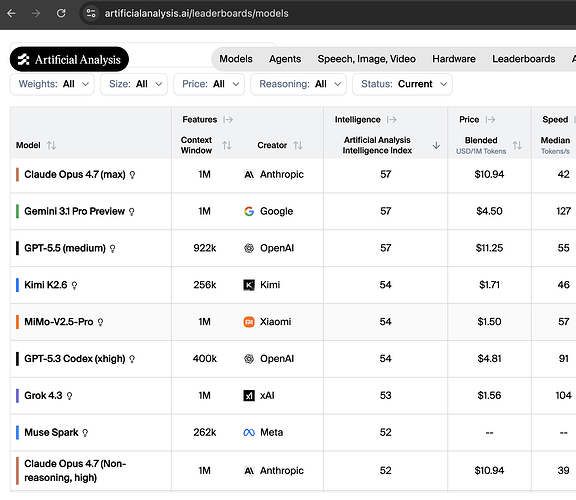Click the reasoning bulb beside Gemini 3.1 Pro Preview
The image size is (576, 500).
click(132, 212)
